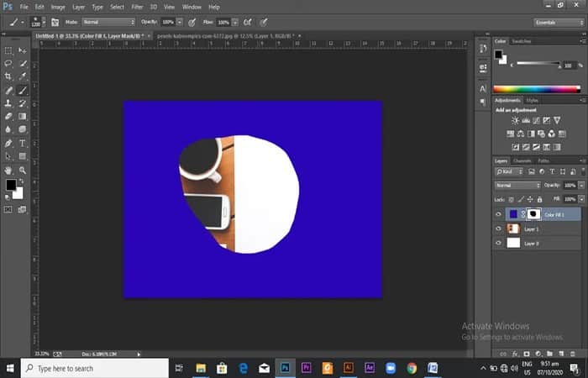Image resolution: width=588 pixels, height=378 pixels.
Task: Reset default foreground and background colors
Action: point(8,197)
